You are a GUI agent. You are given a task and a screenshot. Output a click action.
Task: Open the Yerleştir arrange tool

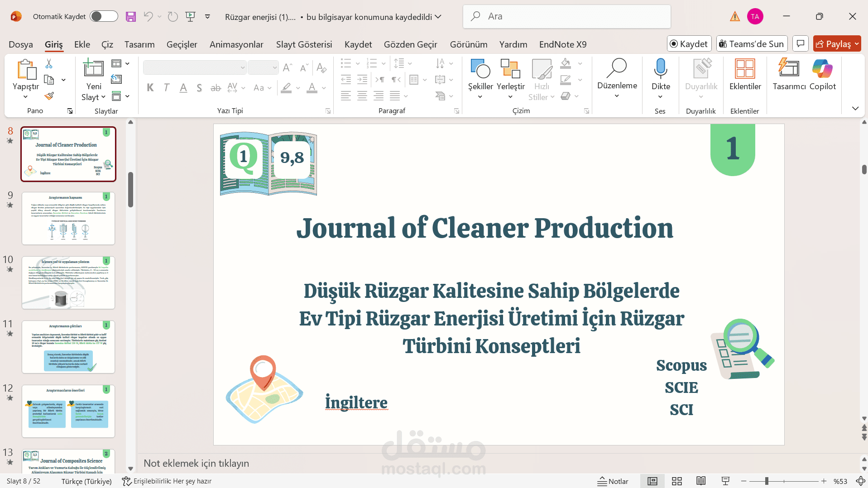[510, 68]
